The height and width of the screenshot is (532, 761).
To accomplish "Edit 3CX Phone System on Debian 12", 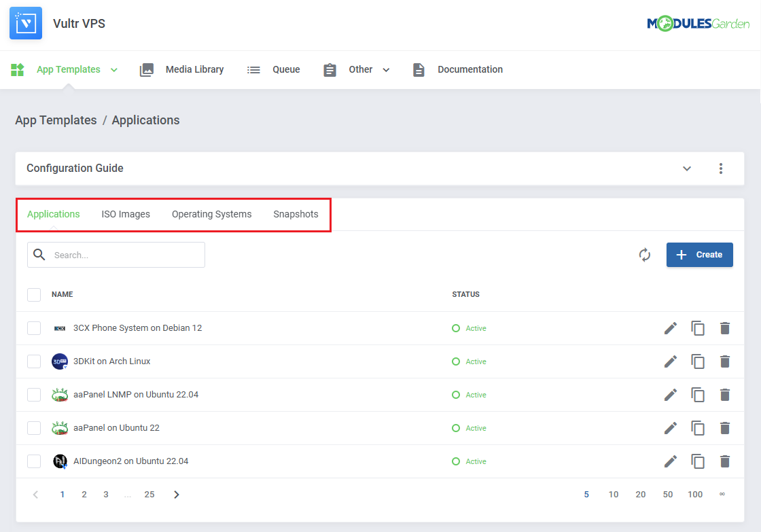I will pyautogui.click(x=670, y=328).
